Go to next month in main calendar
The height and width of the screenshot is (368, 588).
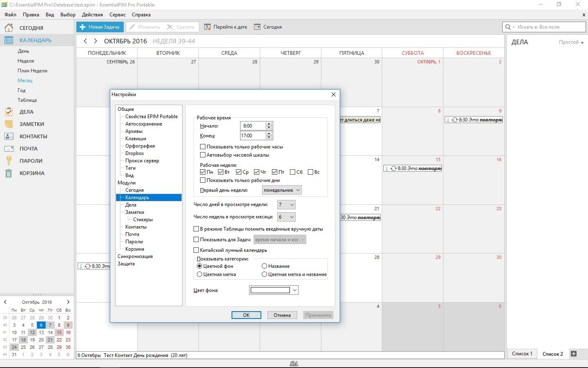96,41
